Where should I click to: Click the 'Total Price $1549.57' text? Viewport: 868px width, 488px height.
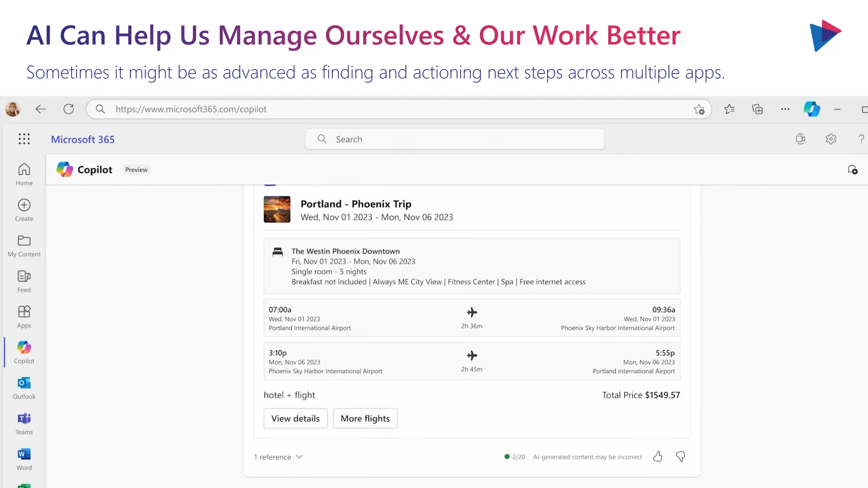pyautogui.click(x=641, y=395)
